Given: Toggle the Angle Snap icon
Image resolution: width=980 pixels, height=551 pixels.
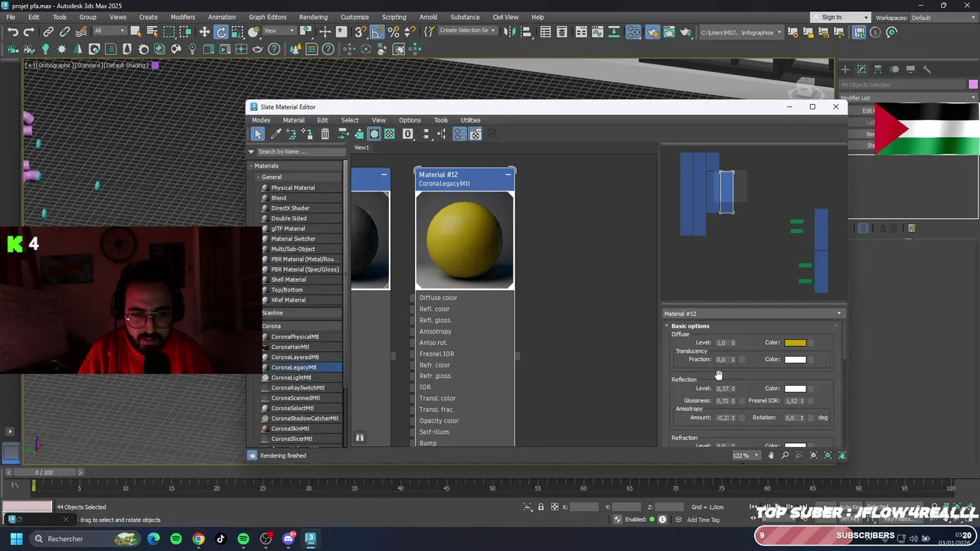Looking at the screenshot, I should click(377, 32).
